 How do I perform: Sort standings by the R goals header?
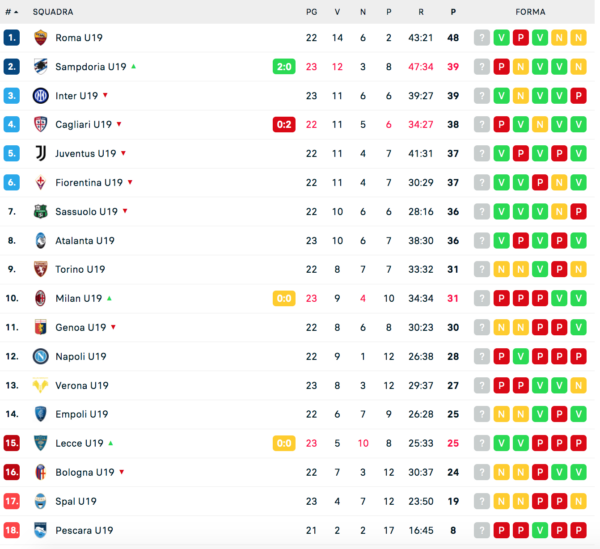pos(421,12)
